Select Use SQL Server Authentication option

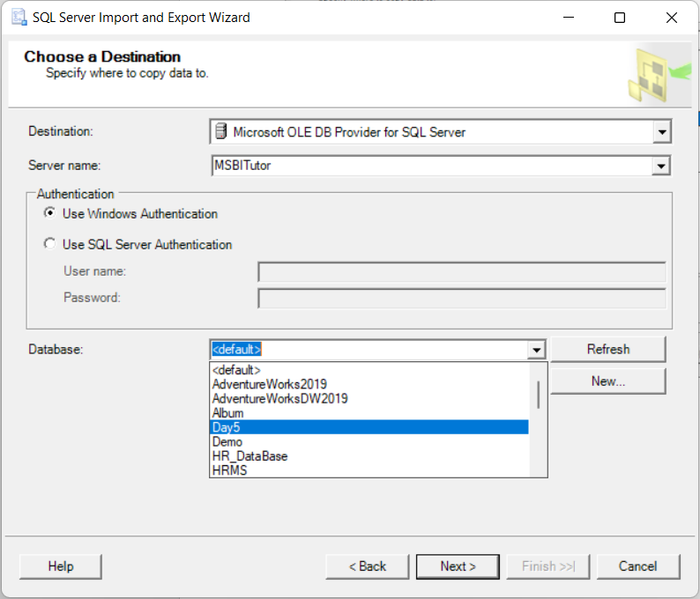tap(50, 244)
